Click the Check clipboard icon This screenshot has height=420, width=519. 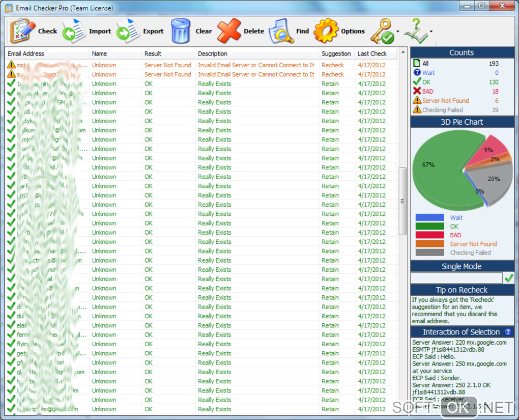(22, 31)
